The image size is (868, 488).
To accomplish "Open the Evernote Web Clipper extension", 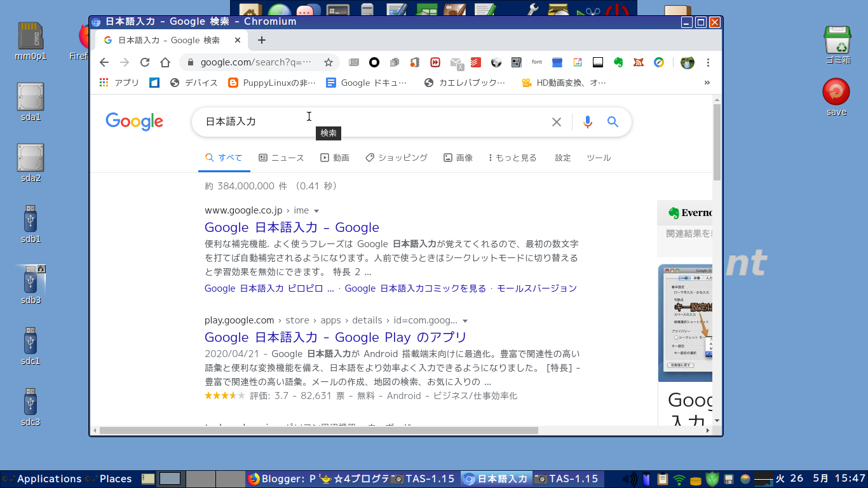I will 618,62.
